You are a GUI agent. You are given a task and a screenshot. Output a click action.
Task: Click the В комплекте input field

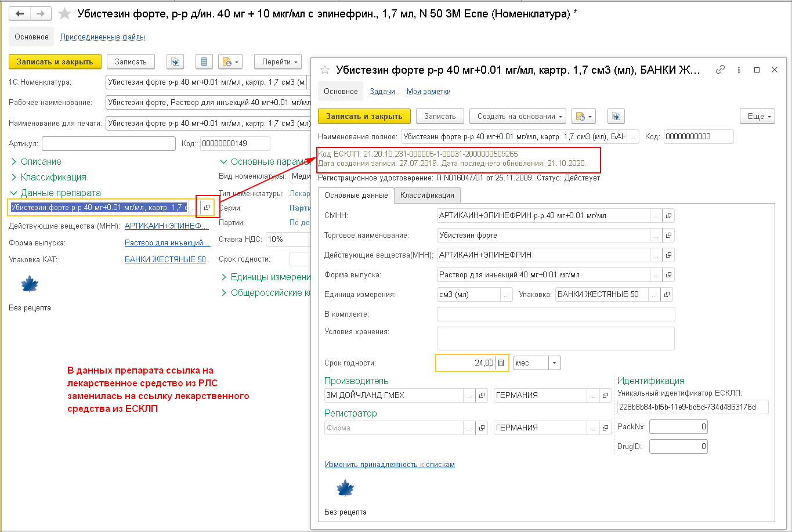(x=556, y=314)
